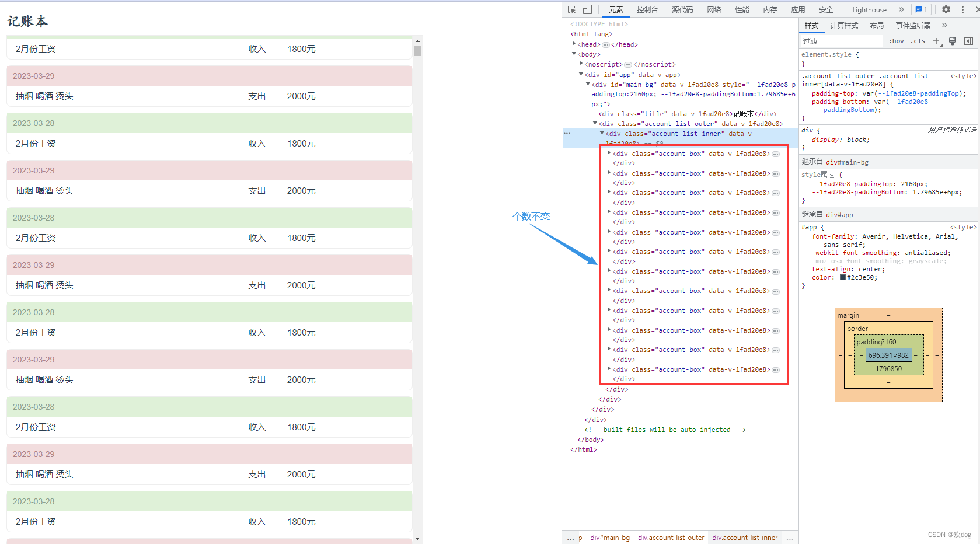Collapse the div id="main-bg" node
980x544 pixels.
pyautogui.click(x=588, y=84)
